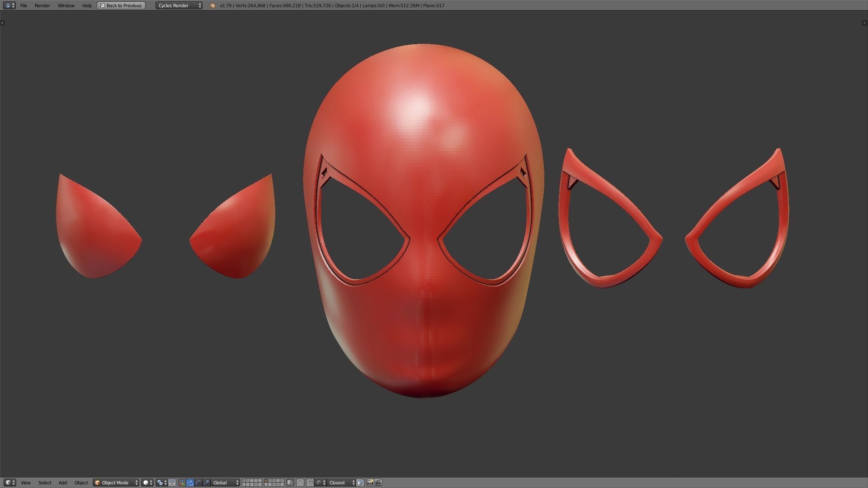Toggle manipulate center points option
The width and height of the screenshot is (868, 488).
(172, 483)
